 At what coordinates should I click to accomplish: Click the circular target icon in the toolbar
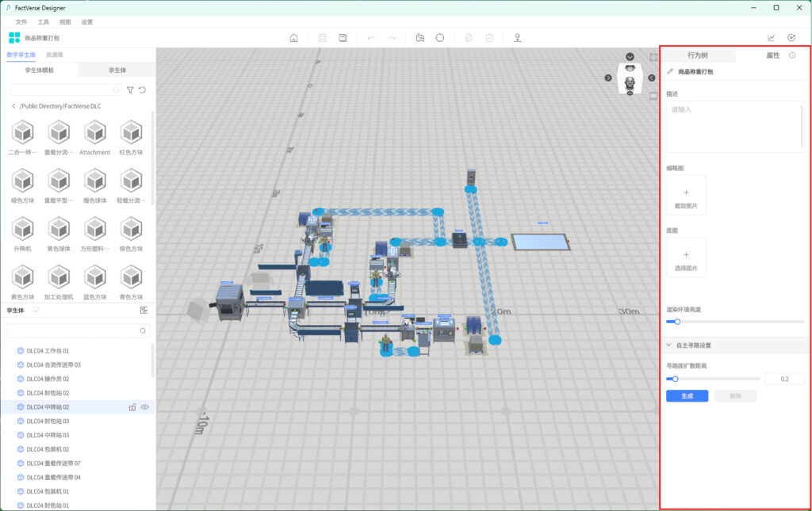click(439, 38)
